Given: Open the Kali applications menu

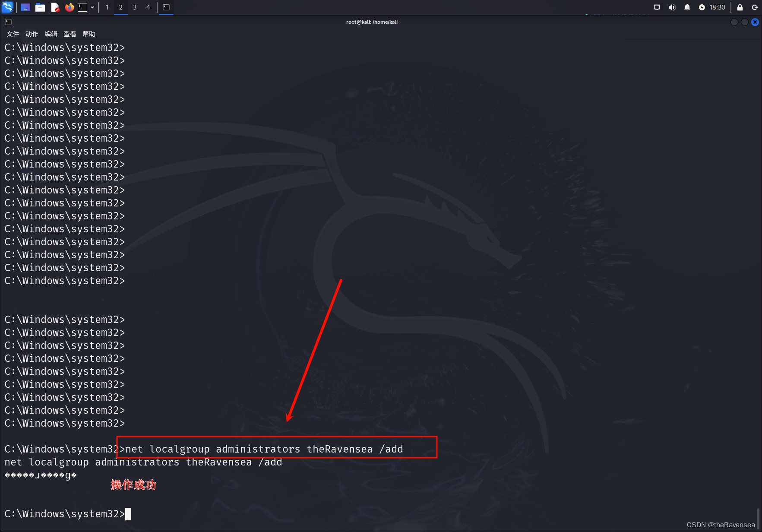Looking at the screenshot, I should (x=7, y=7).
